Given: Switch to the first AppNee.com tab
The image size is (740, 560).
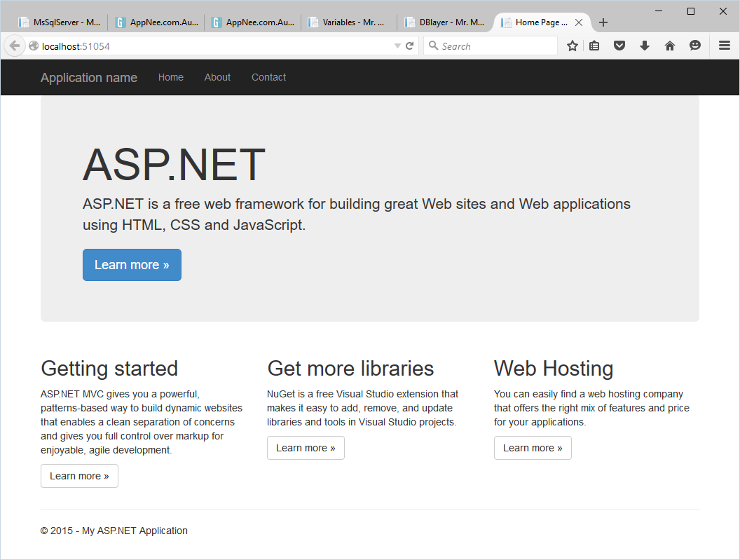Looking at the screenshot, I should click(157, 22).
